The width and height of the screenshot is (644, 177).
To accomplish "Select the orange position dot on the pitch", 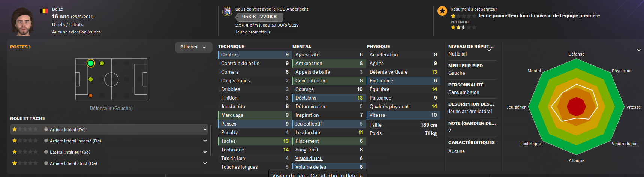I will (91, 95).
